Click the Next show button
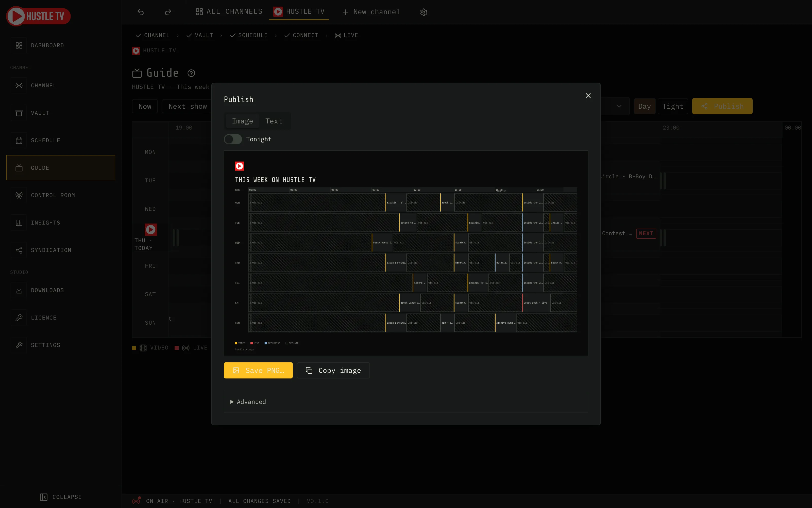Screen dimensions: 812x508 coord(188,106)
